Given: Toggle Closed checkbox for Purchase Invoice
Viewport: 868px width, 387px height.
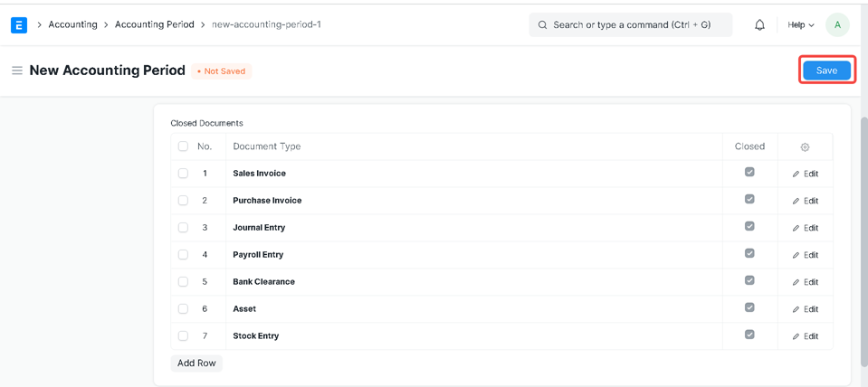Looking at the screenshot, I should [749, 199].
